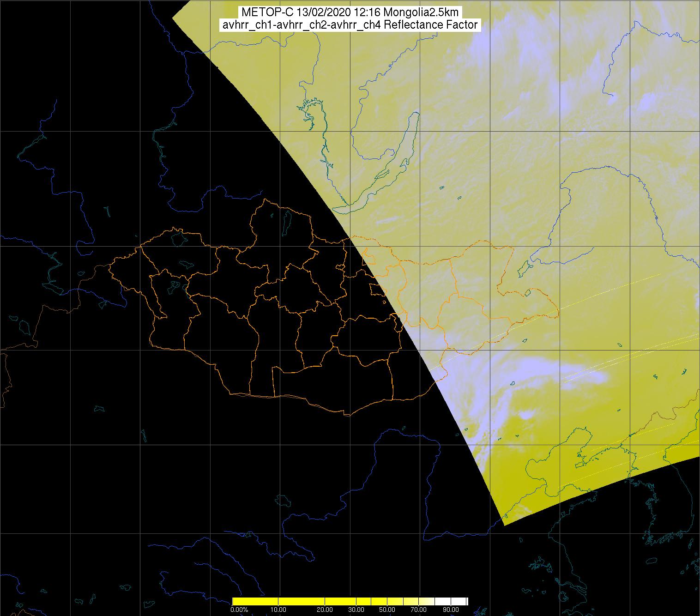Image resolution: width=700 pixels, height=616 pixels.
Task: Click the '70.00' colorbar label
Action: pyautogui.click(x=418, y=610)
